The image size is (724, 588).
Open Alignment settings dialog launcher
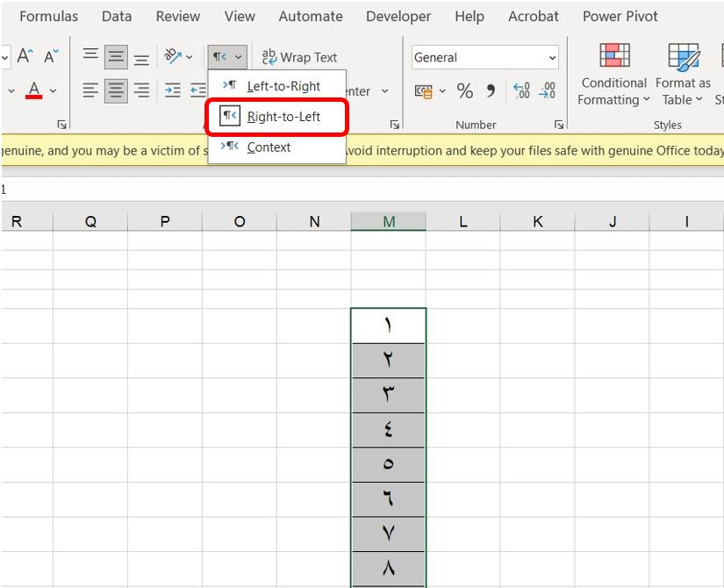[395, 125]
